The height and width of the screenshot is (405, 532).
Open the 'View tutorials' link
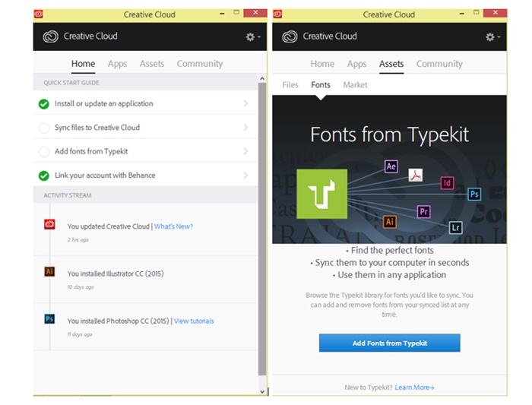[x=194, y=321]
